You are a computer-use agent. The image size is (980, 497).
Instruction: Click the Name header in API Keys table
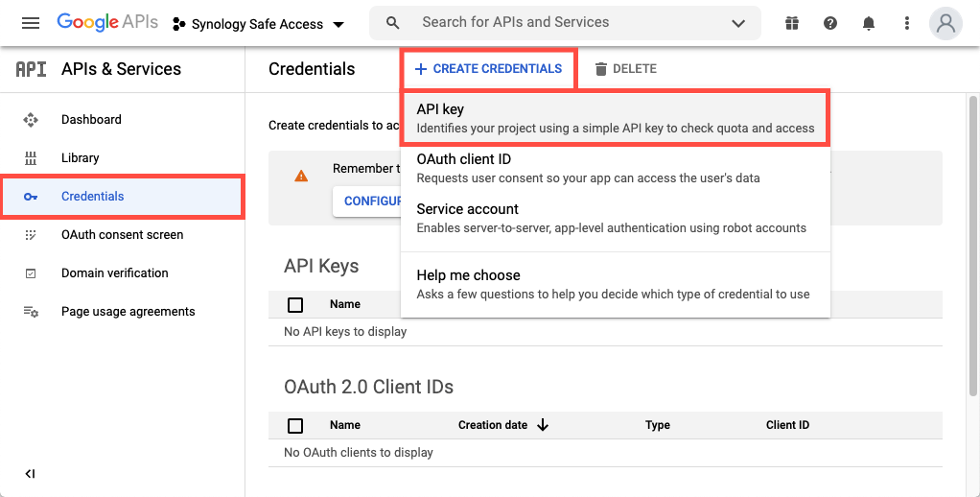click(345, 304)
